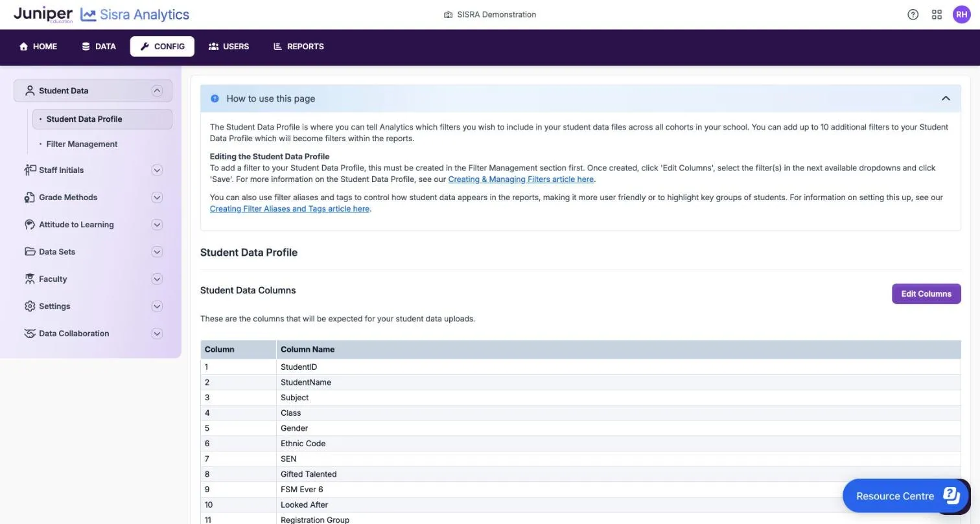This screenshot has height=524, width=980.
Task: Open Creating & Managing Filters article link
Action: 520,179
